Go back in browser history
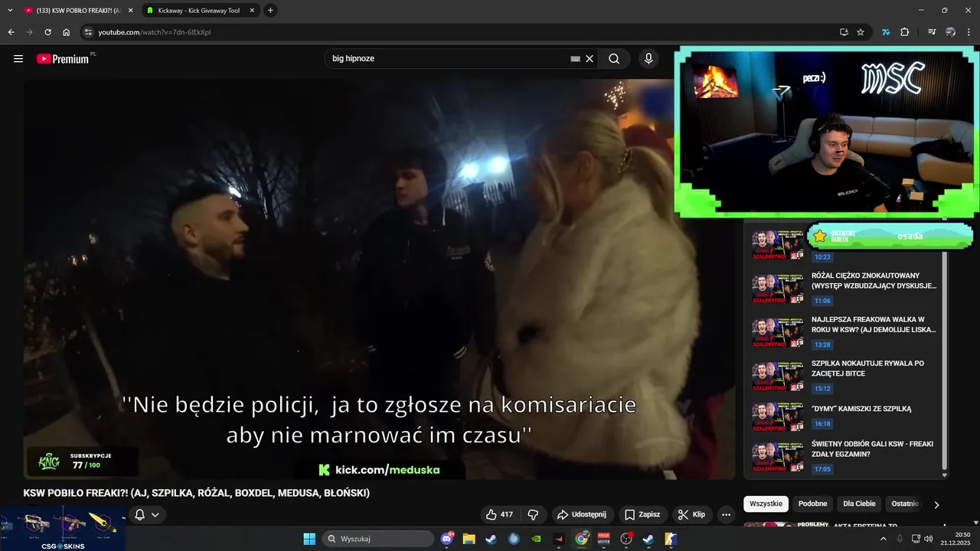Image resolution: width=980 pixels, height=551 pixels. [x=11, y=32]
